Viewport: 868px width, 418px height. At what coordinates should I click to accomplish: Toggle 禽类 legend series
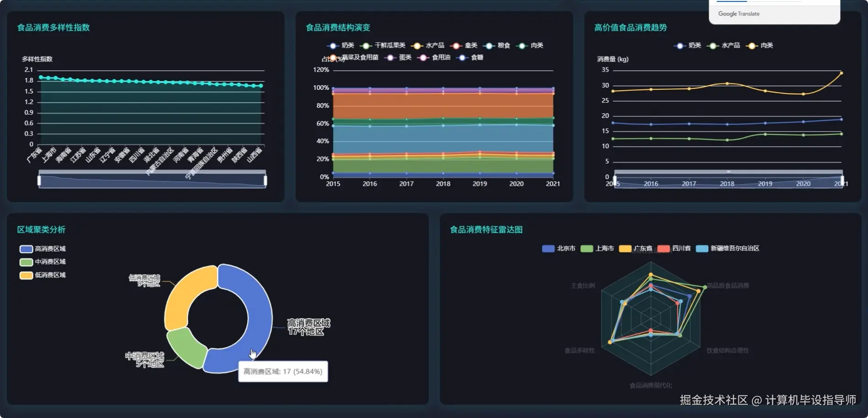(x=464, y=45)
